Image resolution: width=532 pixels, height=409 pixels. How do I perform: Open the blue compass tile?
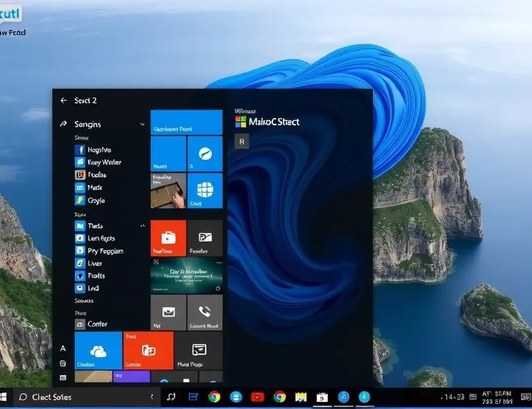click(x=205, y=153)
